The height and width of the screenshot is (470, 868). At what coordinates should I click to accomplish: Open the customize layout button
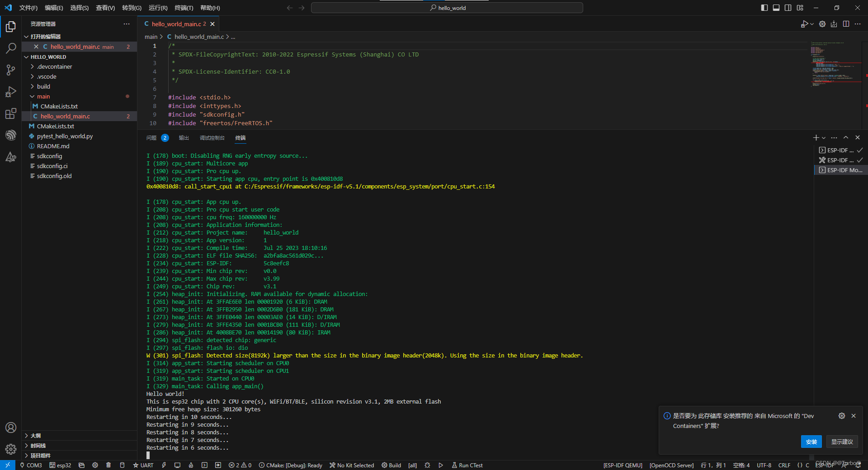[800, 8]
